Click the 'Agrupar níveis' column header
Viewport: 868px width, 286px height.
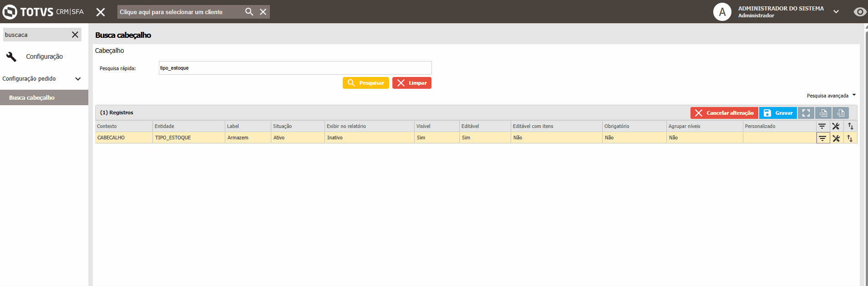pos(705,126)
